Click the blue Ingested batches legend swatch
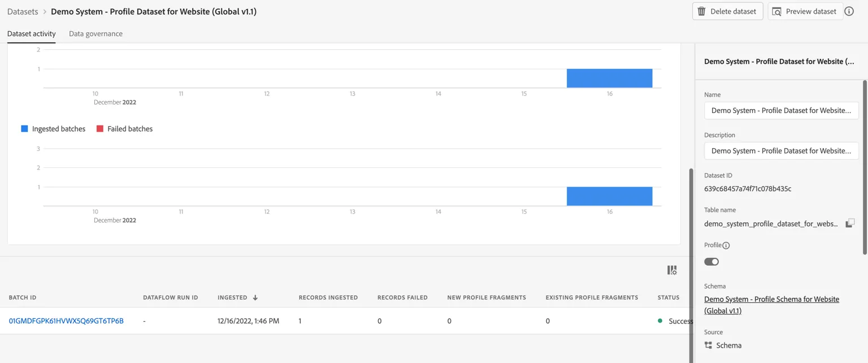 pos(24,129)
